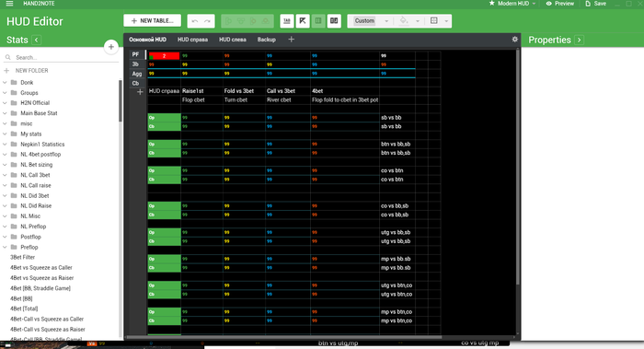
Task: Click the red cell showing 2
Action: point(164,56)
